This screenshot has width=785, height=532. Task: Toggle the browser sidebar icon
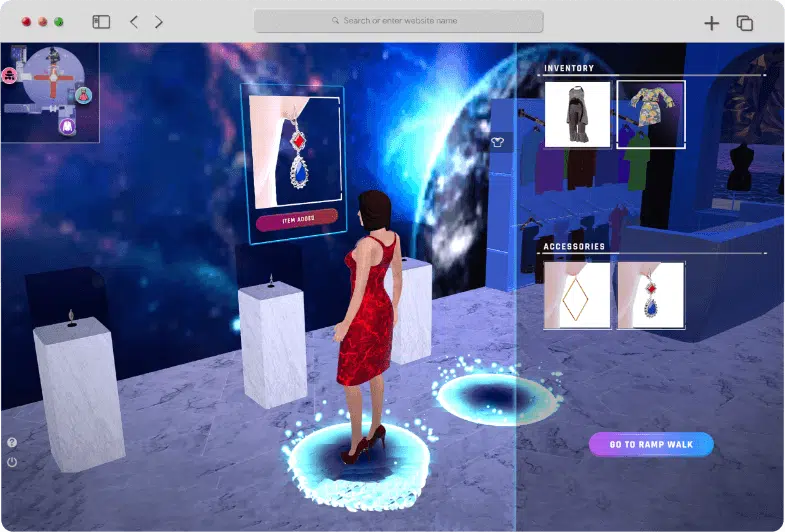(101, 22)
